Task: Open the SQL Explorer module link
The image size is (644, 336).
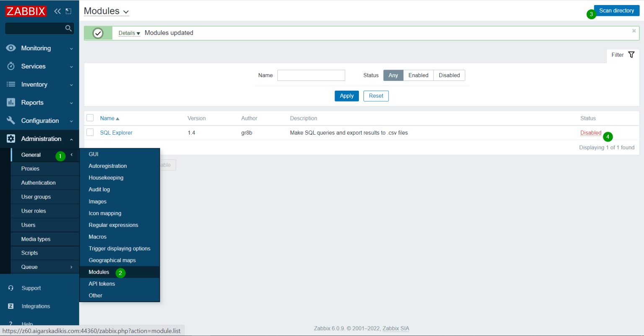Action: pyautogui.click(x=116, y=132)
